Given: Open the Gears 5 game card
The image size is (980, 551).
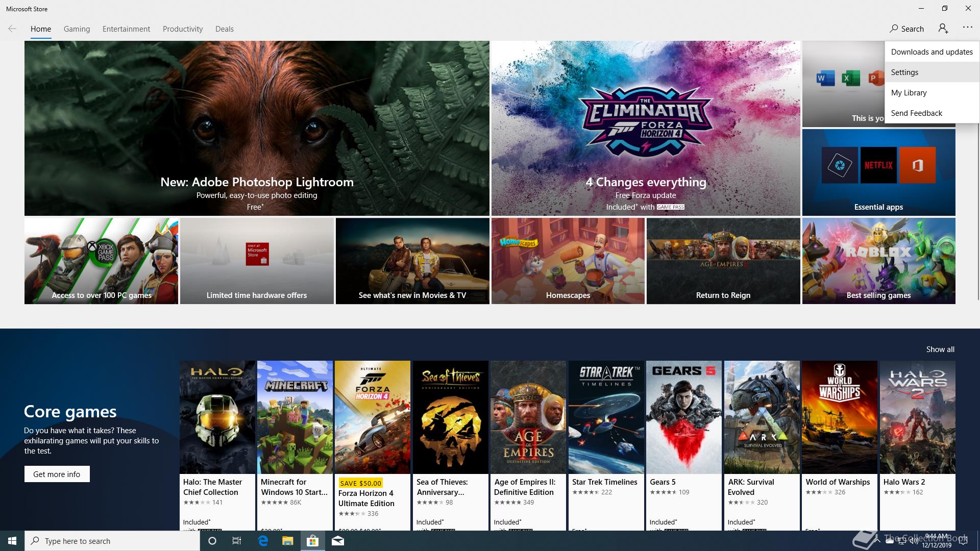Looking at the screenshot, I should click(x=684, y=445).
